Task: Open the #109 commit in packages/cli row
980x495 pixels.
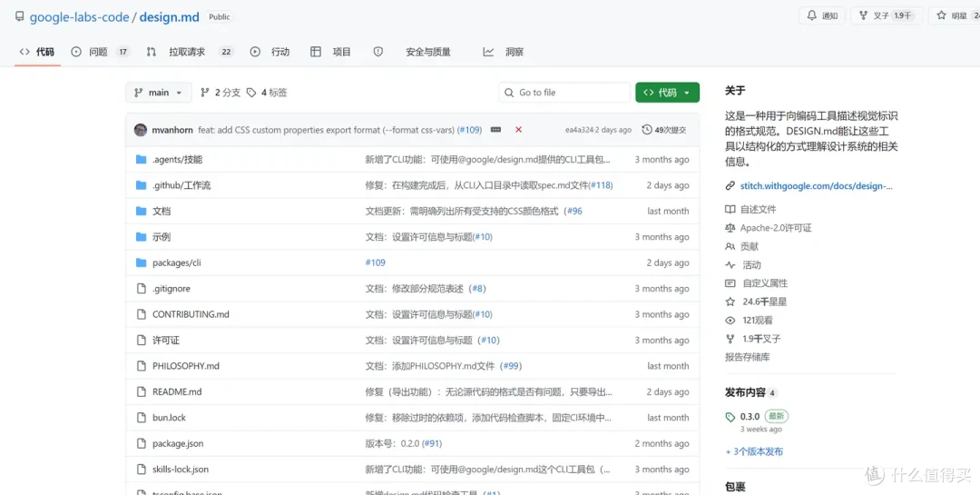Action: coord(375,262)
